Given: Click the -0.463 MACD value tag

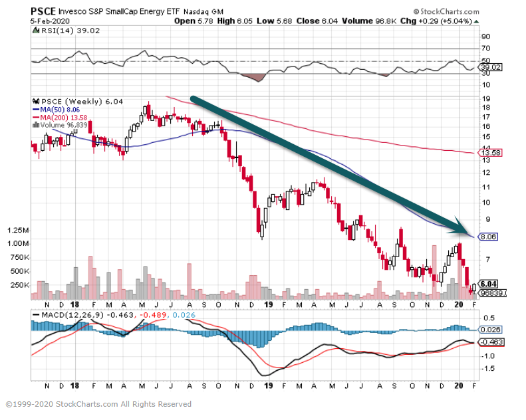Looking at the screenshot, I should pyautogui.click(x=491, y=342).
